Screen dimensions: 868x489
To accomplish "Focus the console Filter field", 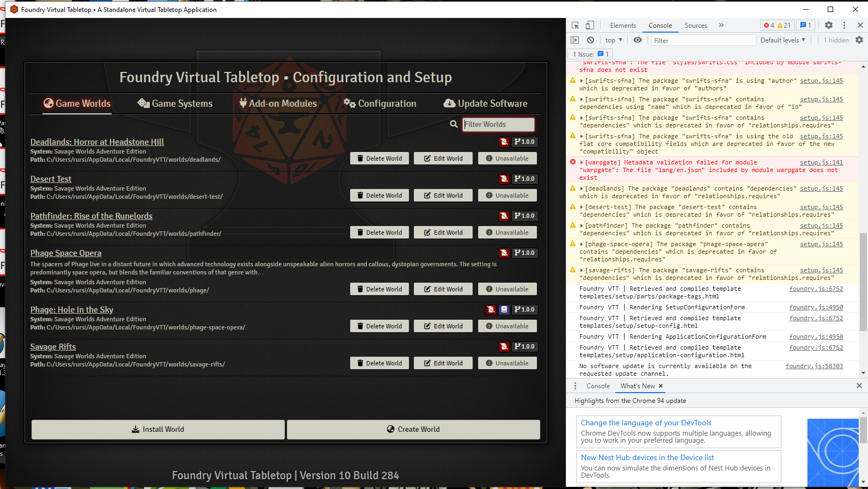I will click(x=704, y=40).
